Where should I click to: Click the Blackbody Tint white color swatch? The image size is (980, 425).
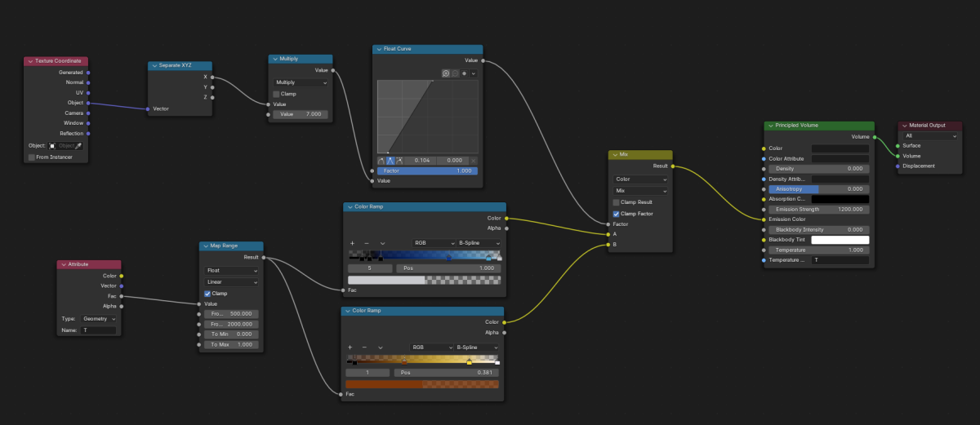(x=840, y=240)
